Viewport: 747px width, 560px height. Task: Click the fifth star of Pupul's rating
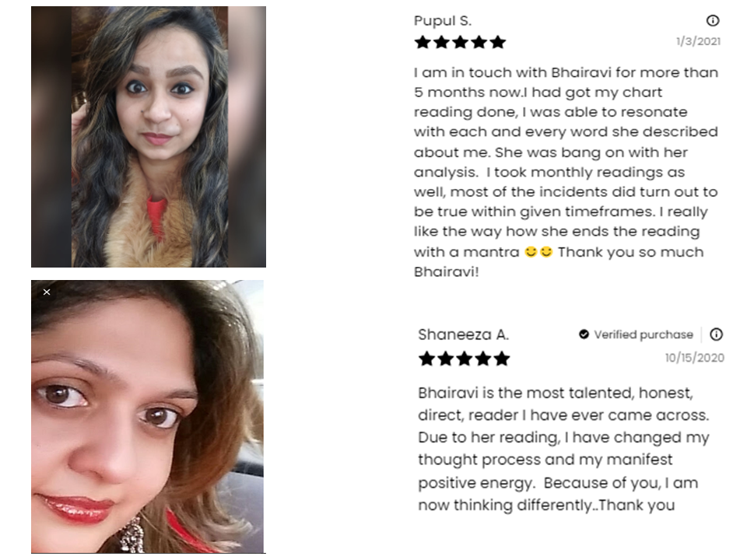pyautogui.click(x=497, y=42)
